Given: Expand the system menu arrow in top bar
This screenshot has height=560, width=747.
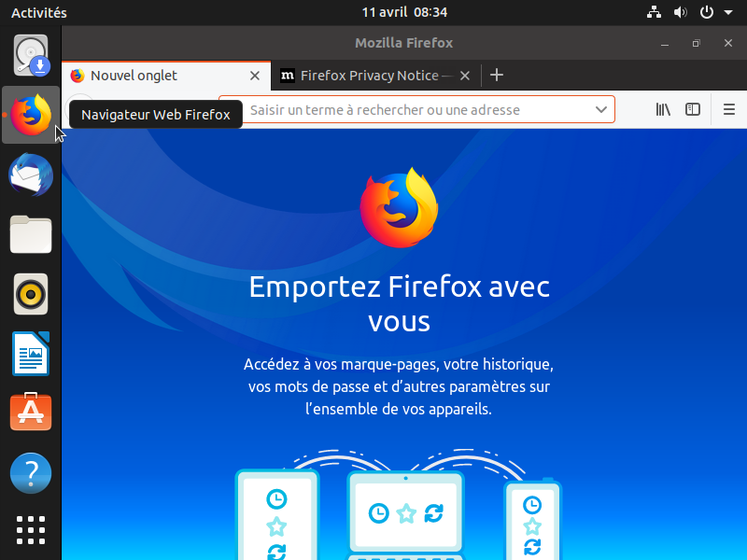Looking at the screenshot, I should [728, 13].
